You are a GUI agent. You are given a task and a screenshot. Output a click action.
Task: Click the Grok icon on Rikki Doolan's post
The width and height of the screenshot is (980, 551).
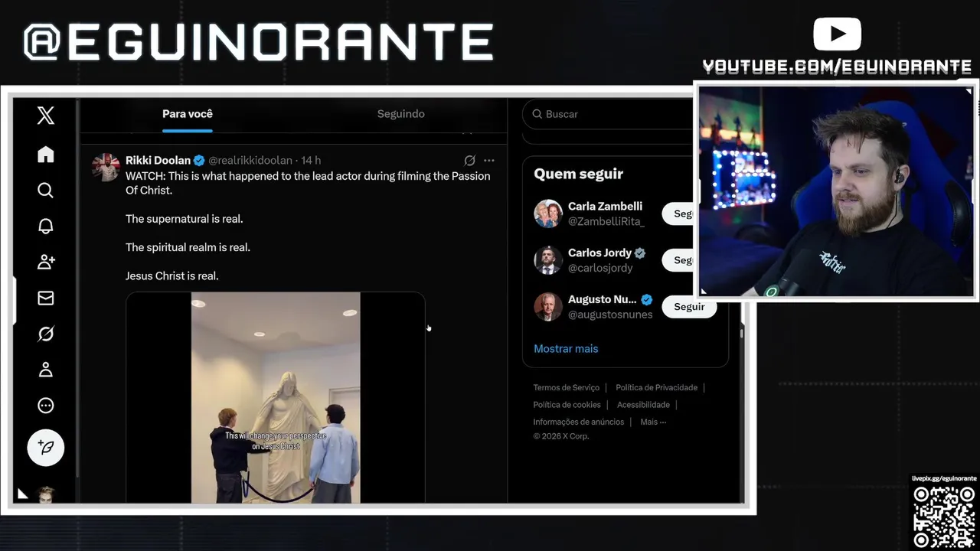point(470,161)
